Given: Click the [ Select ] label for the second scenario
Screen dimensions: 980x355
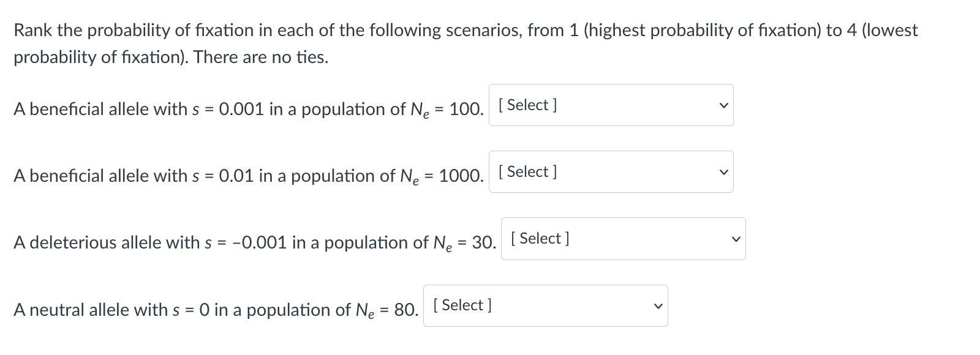Looking at the screenshot, I should pyautogui.click(x=527, y=172).
